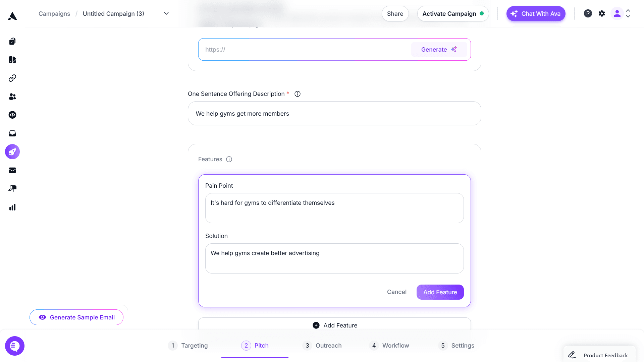Open the analytics bar chart icon
This screenshot has width=644, height=362.
(12, 207)
